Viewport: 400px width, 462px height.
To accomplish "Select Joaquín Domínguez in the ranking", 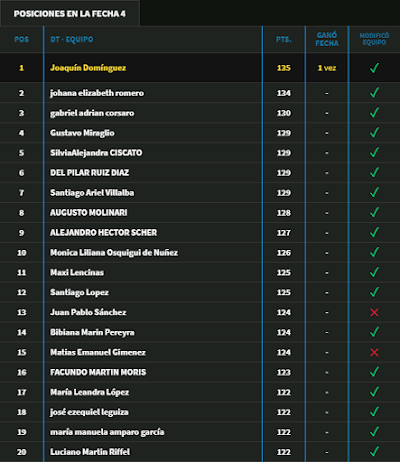I will (x=88, y=68).
